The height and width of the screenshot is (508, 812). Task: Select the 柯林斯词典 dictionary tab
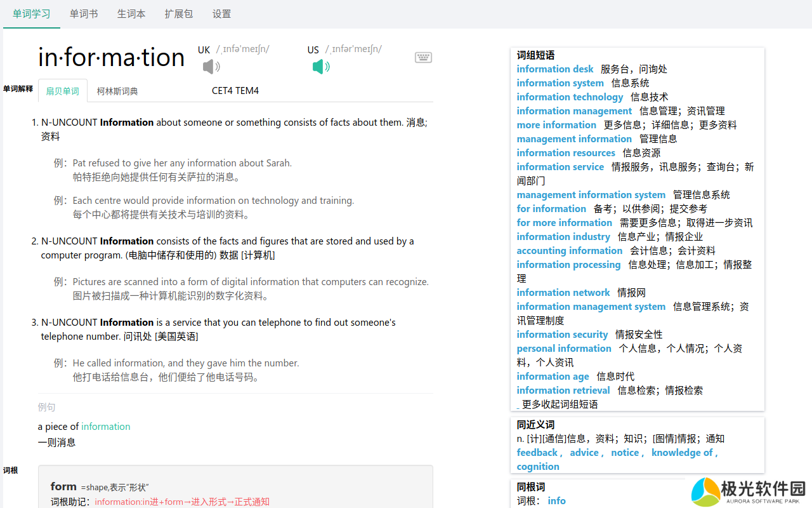[117, 91]
